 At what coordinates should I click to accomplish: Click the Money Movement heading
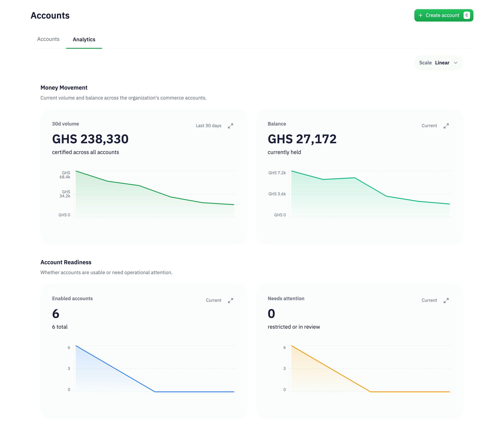(x=64, y=88)
